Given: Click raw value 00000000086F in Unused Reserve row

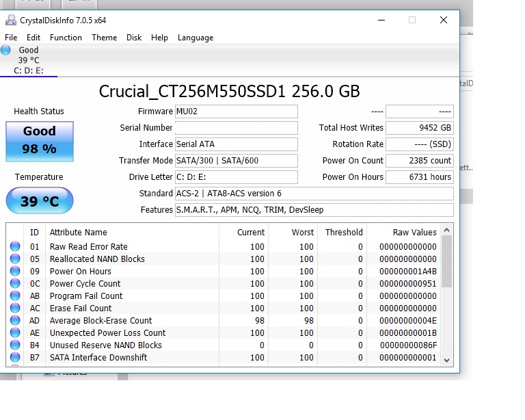Looking at the screenshot, I should coord(409,345).
